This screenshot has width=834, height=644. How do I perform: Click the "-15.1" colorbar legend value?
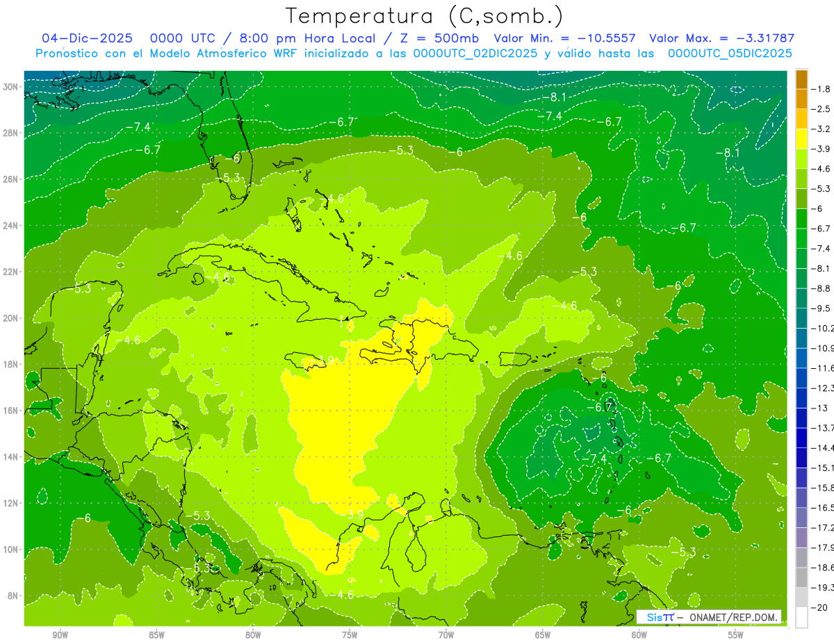coord(822,468)
